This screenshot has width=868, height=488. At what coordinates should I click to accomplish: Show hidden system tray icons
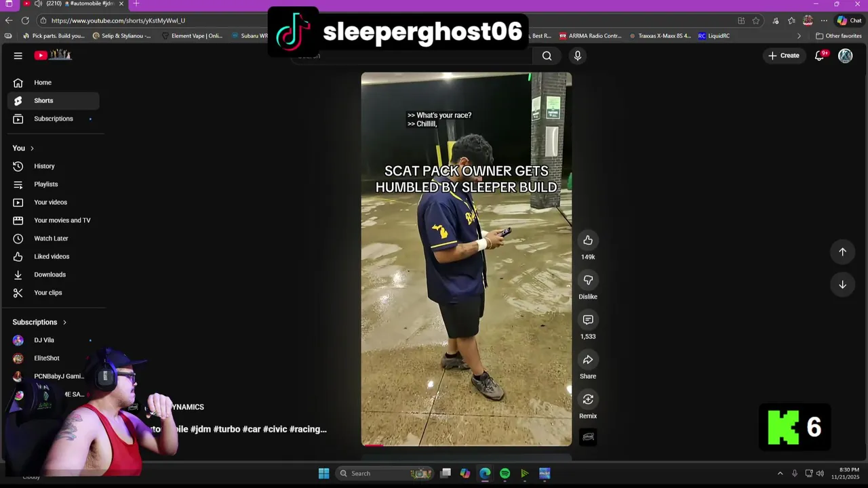point(780,473)
